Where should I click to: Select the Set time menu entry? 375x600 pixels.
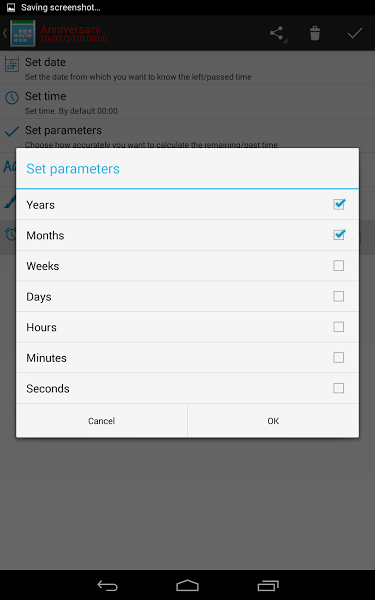pyautogui.click(x=188, y=102)
